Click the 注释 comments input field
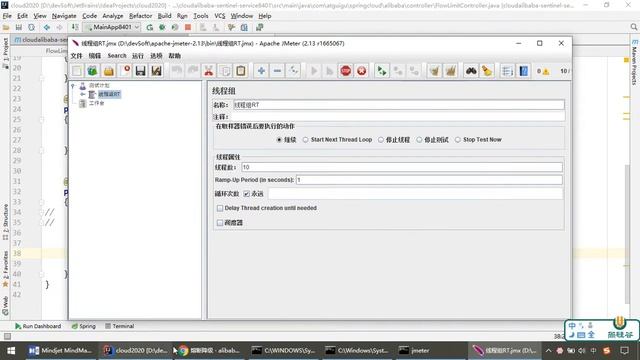Image resolution: width=640 pixels, height=360 pixels. click(x=397, y=117)
